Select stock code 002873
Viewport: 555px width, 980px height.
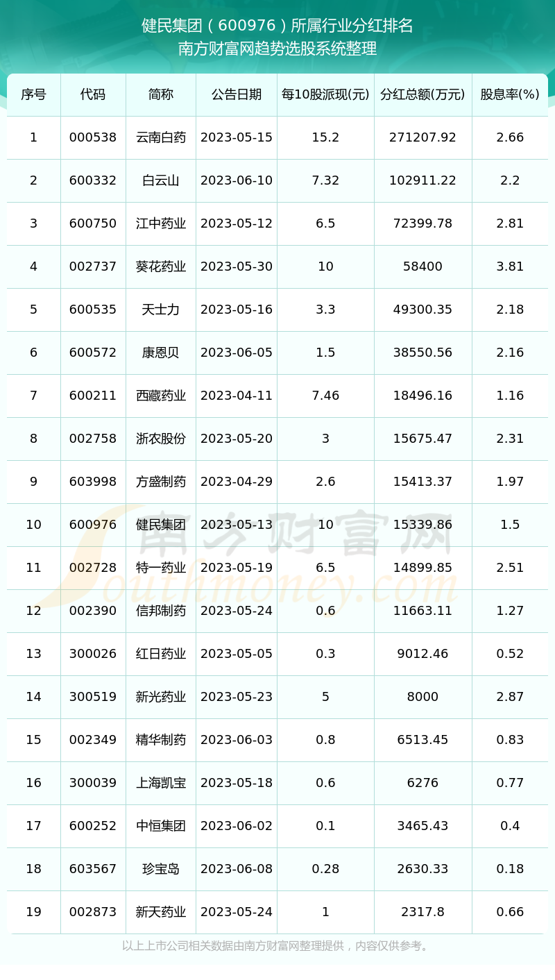[93, 912]
